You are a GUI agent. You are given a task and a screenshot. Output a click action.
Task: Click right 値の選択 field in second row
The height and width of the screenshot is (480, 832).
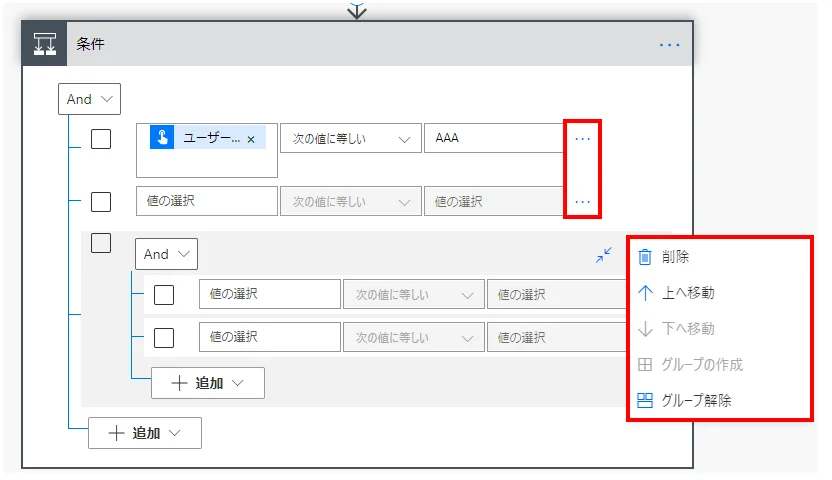493,201
